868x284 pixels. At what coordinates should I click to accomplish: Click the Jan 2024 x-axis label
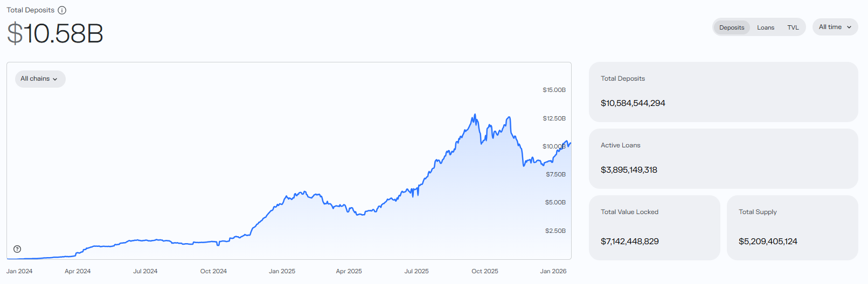pos(19,271)
